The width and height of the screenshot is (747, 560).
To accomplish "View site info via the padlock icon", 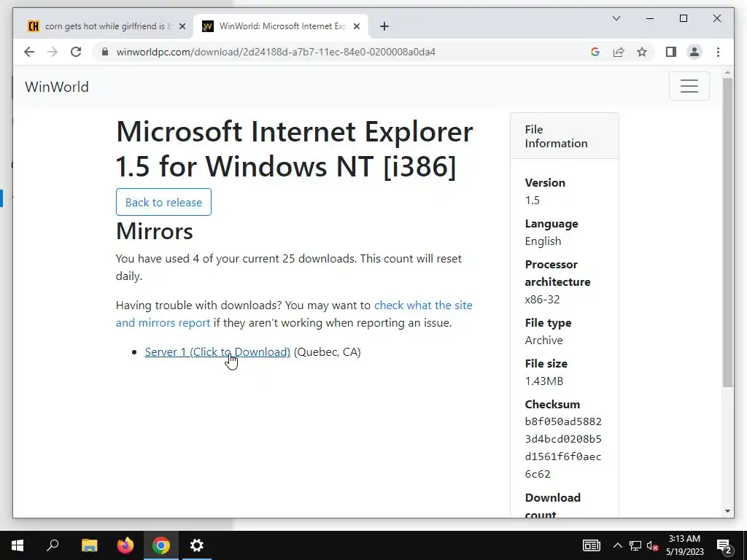I will 105,52.
